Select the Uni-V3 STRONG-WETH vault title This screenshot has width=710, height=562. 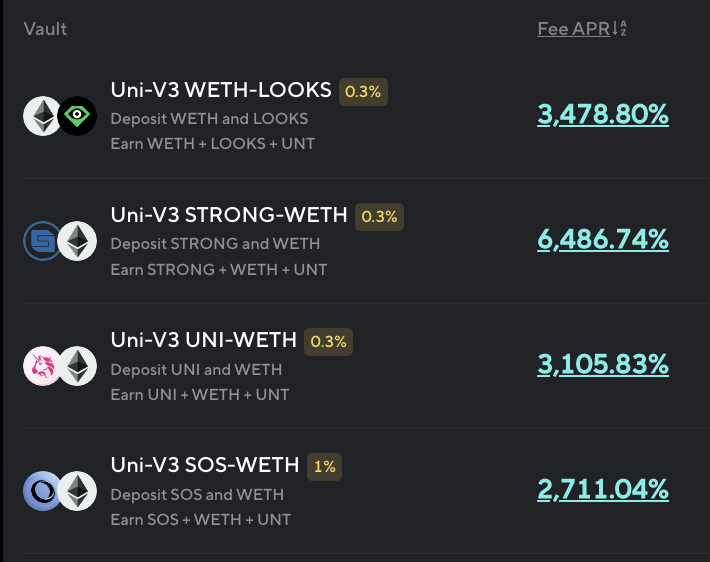click(x=229, y=215)
